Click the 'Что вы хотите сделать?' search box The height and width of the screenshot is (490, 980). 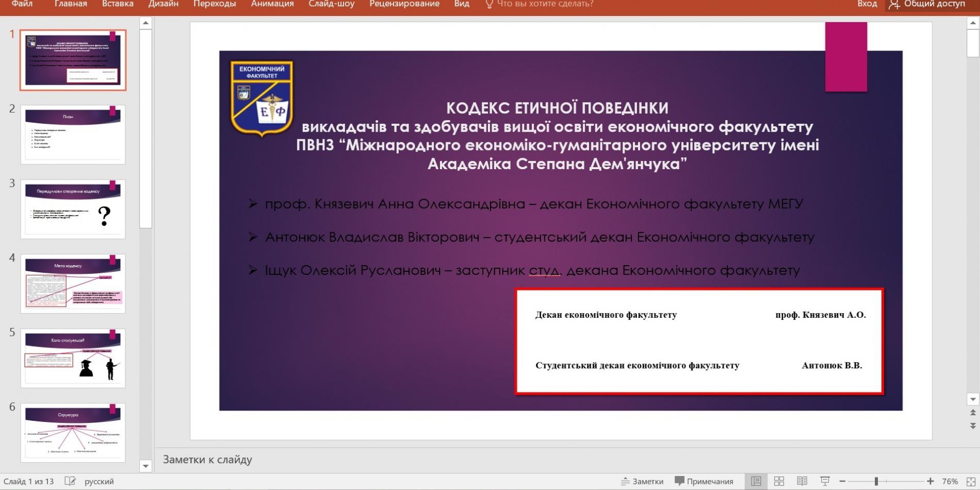tap(545, 4)
